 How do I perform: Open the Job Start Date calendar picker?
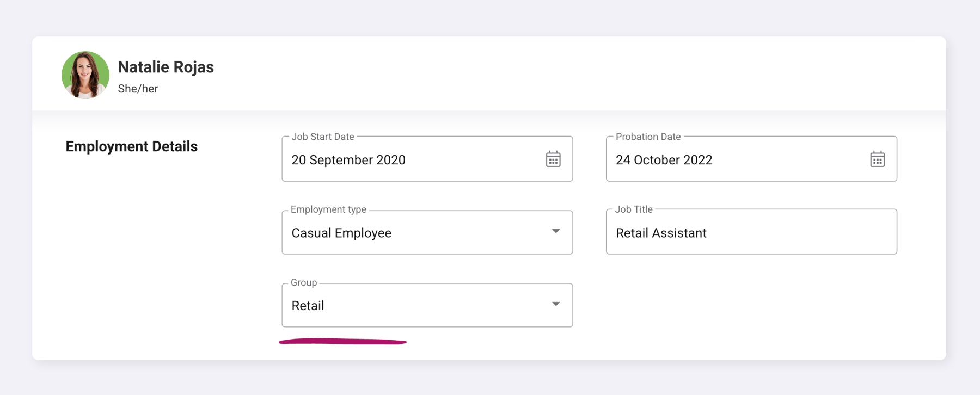tap(553, 159)
